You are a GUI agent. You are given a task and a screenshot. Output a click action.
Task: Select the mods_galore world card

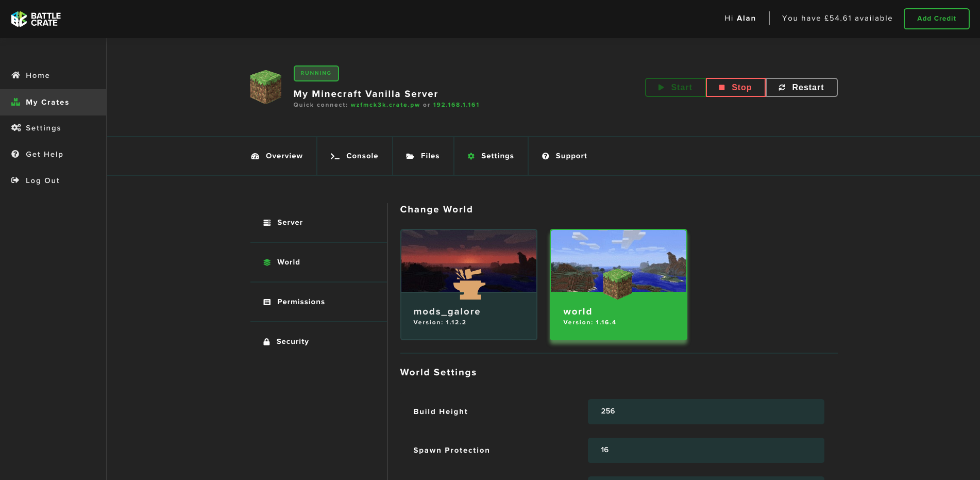pyautogui.click(x=469, y=285)
